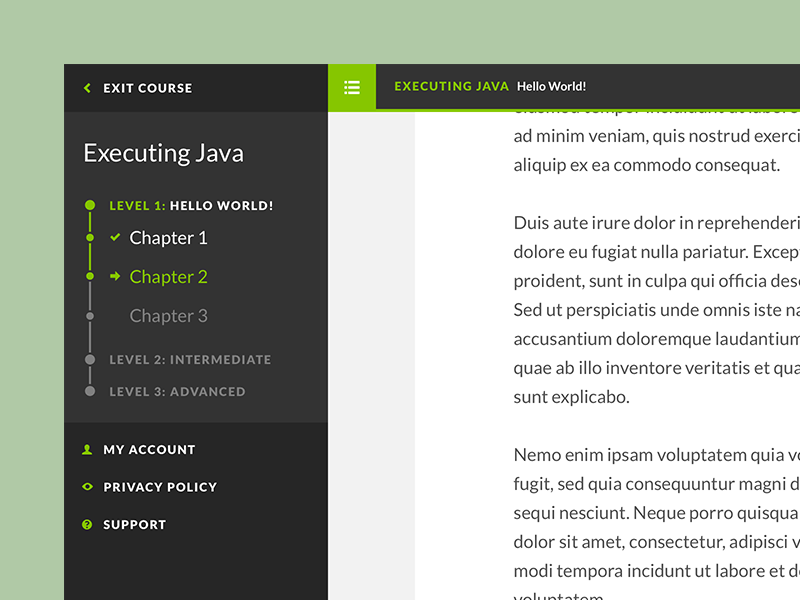Click the Chapter 1 timeline dot
The height and width of the screenshot is (600, 800).
90,237
